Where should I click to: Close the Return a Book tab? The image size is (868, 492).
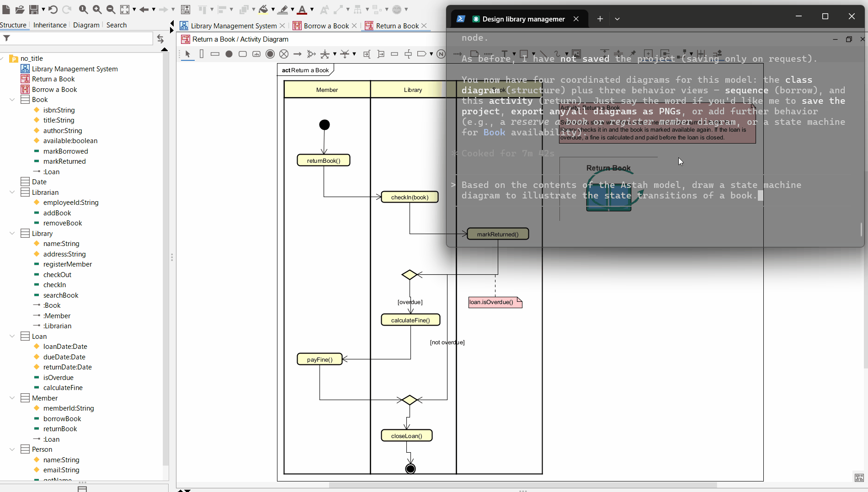coord(424,26)
